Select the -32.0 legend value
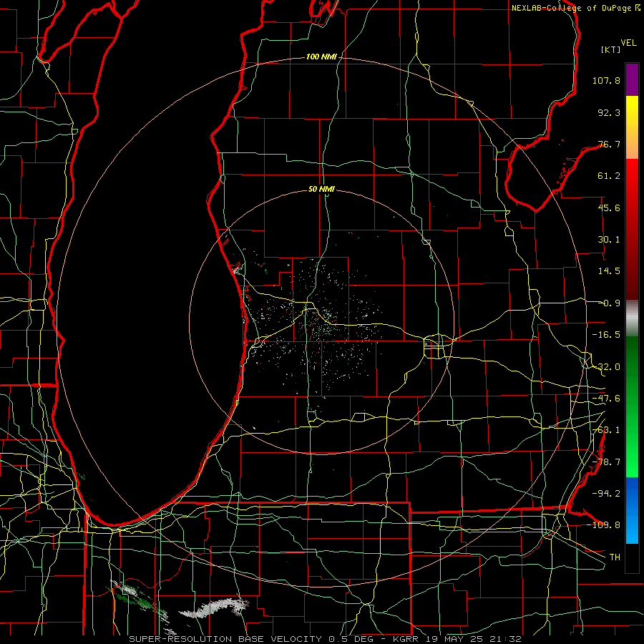Image resolution: width=644 pixels, height=644 pixels. coord(606,367)
